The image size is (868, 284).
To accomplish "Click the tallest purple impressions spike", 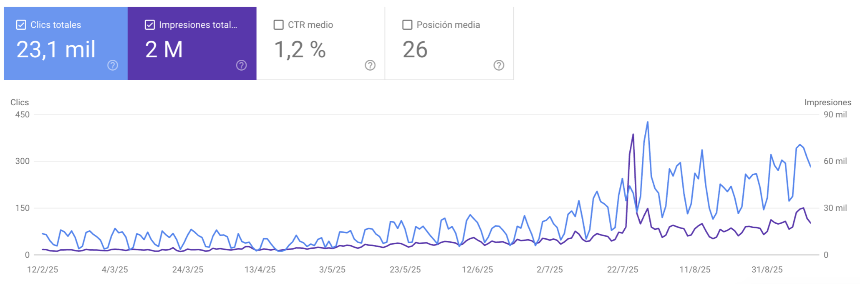I will 633,134.
